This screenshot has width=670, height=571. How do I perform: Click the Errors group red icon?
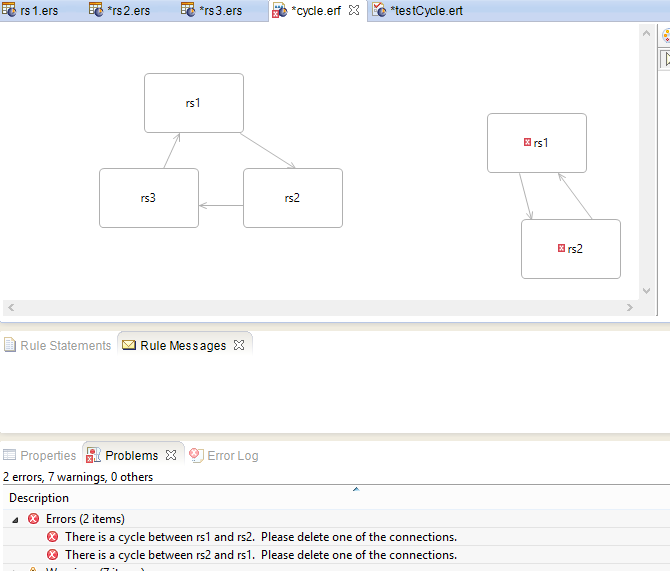tap(33, 519)
